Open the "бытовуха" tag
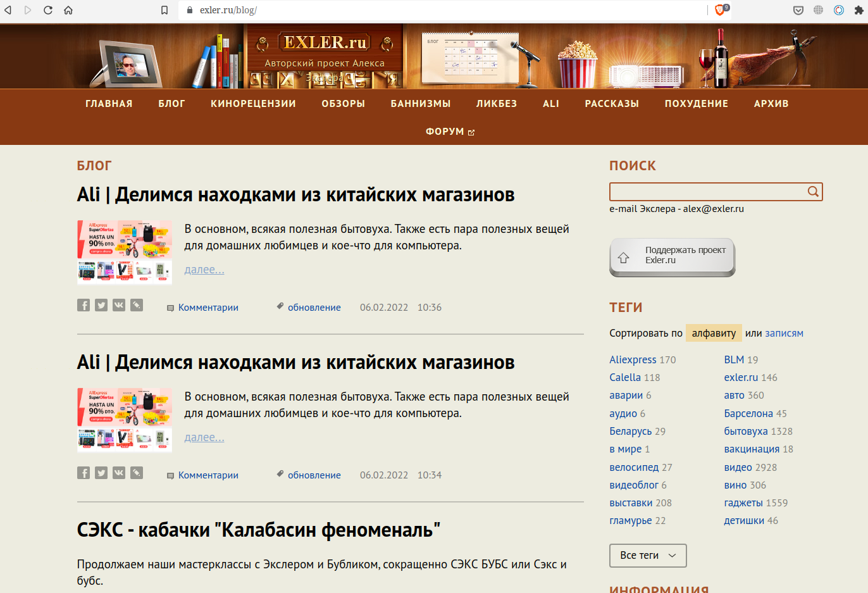Screen dimensions: 868x593 pyautogui.click(x=745, y=432)
